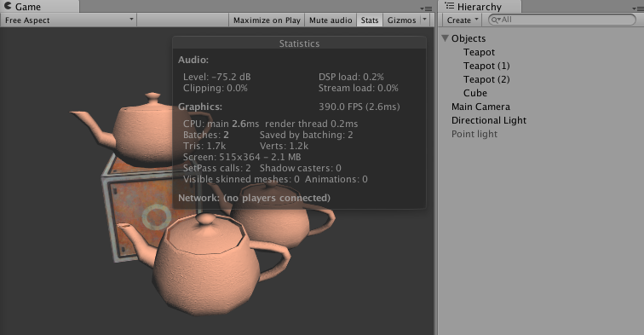644x335 pixels.
Task: Click the Network no players connected text
Action: tap(254, 198)
